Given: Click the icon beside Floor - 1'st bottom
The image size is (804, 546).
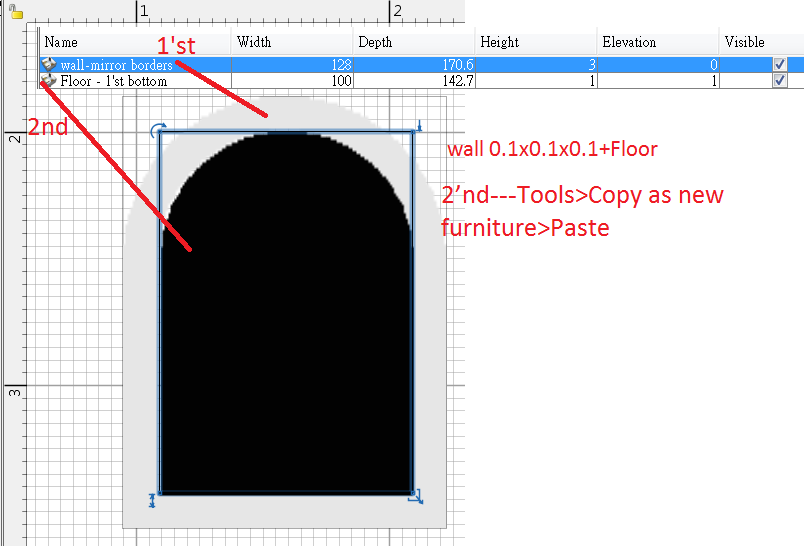Looking at the screenshot, I should click(49, 80).
